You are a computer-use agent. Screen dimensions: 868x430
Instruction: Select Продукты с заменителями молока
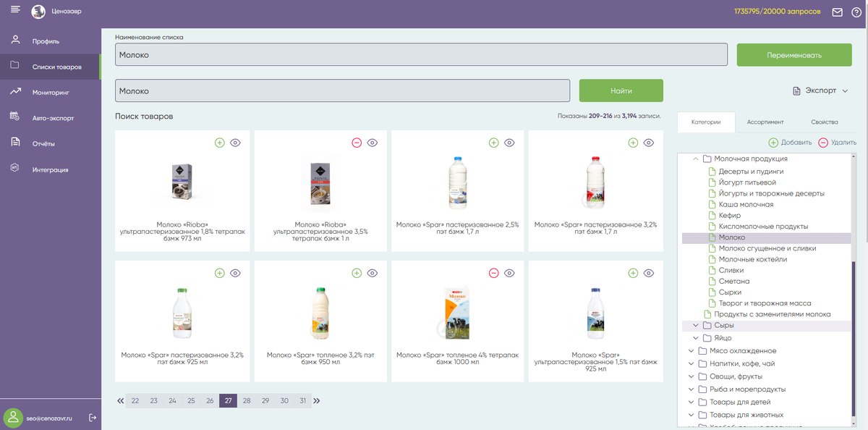772,314
